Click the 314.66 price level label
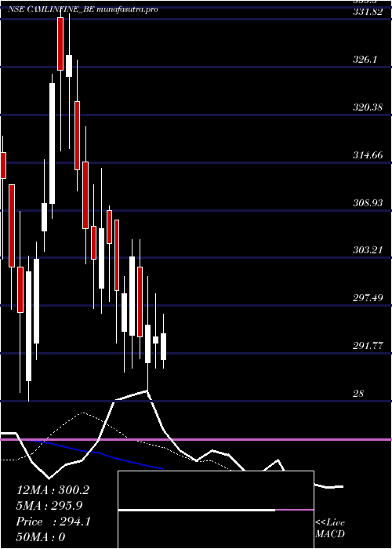Viewport: 392px width, 549px height. (367, 155)
